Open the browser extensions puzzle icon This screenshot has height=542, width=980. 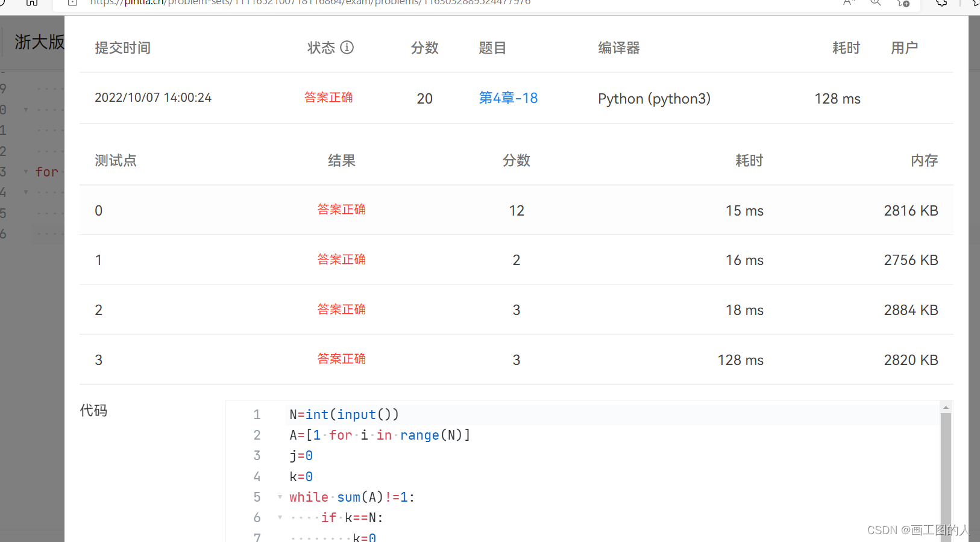[941, 2]
